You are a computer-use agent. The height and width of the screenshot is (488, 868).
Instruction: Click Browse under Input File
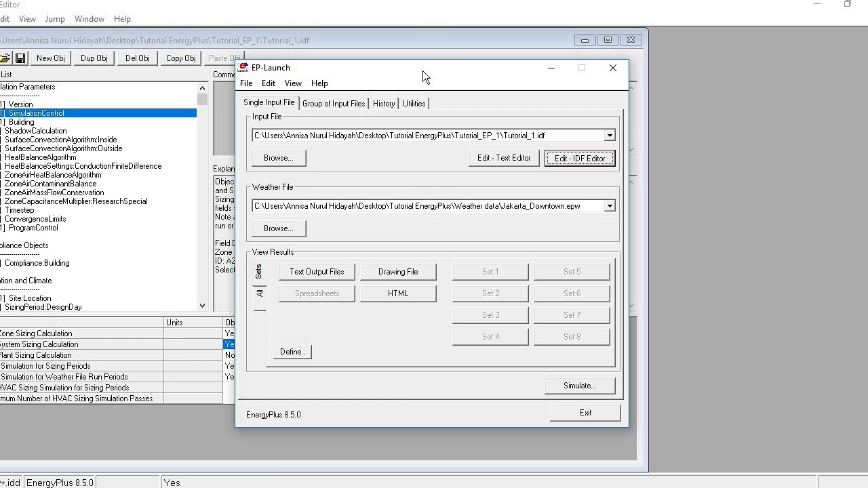point(279,158)
